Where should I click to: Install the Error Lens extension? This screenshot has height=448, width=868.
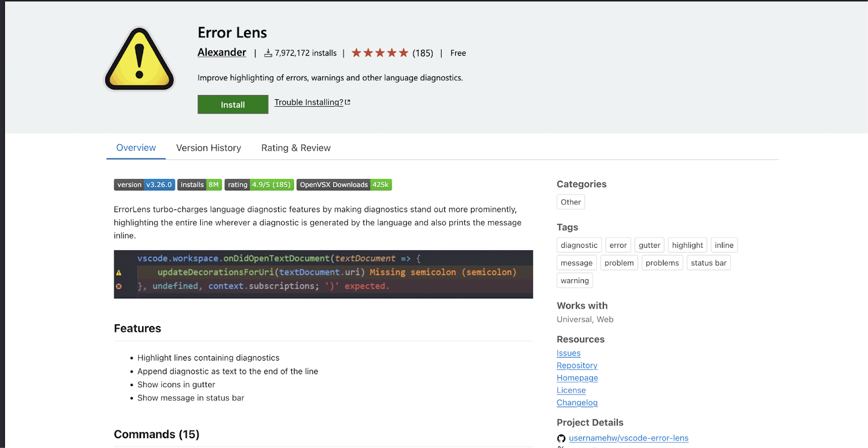233,105
